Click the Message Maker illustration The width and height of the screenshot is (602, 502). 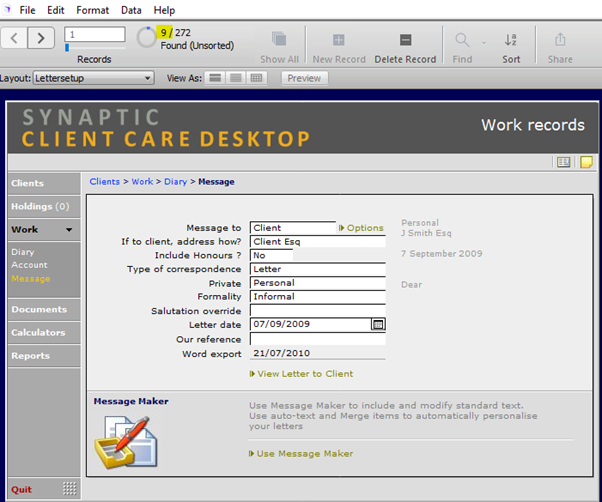pyautogui.click(x=126, y=442)
